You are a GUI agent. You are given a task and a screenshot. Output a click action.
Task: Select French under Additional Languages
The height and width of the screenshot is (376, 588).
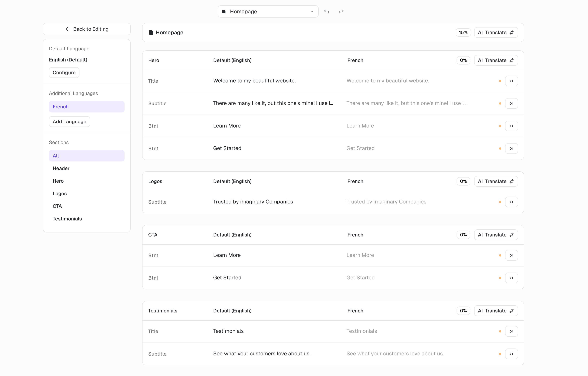tap(87, 107)
